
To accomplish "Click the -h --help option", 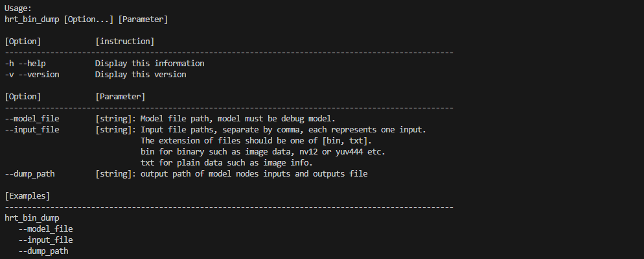I will pyautogui.click(x=25, y=64).
